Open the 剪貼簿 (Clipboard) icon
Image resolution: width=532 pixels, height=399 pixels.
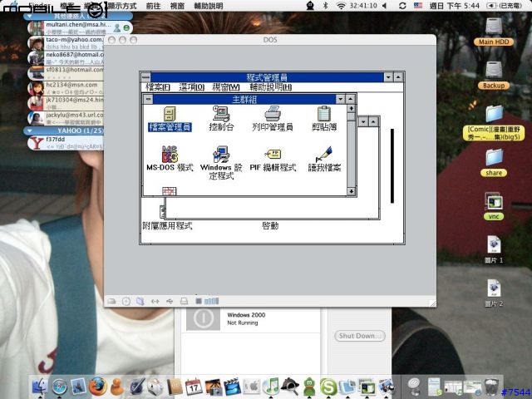click(324, 118)
